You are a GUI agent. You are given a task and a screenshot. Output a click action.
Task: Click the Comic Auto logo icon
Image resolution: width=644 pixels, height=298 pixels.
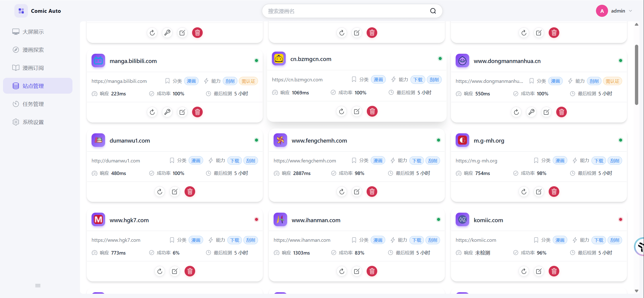(21, 11)
